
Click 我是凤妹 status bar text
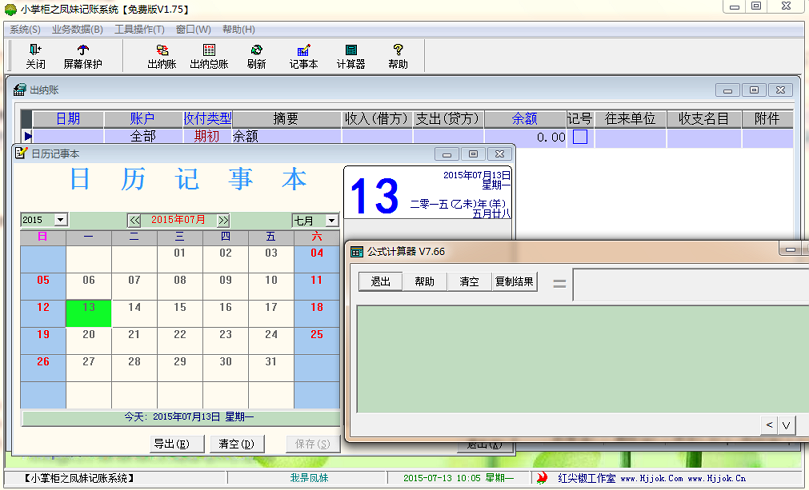pyautogui.click(x=309, y=478)
